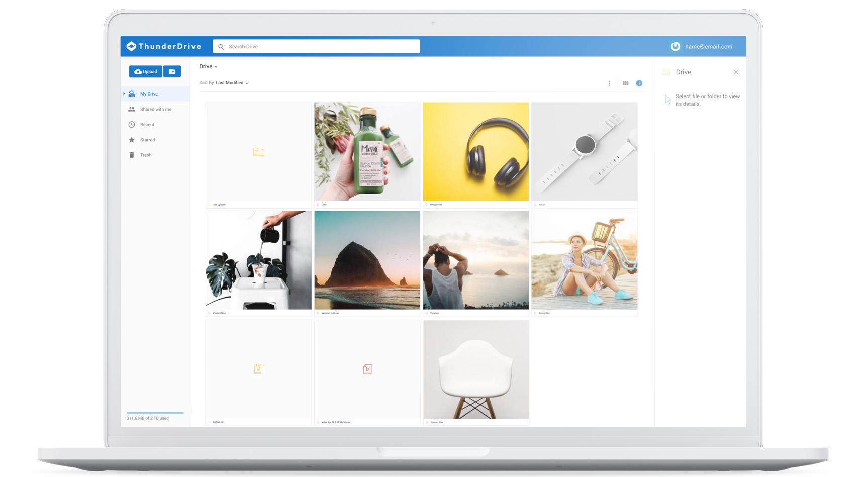Create a new folder with folder-plus button
The width and height of the screenshot is (868, 477).
(x=172, y=71)
